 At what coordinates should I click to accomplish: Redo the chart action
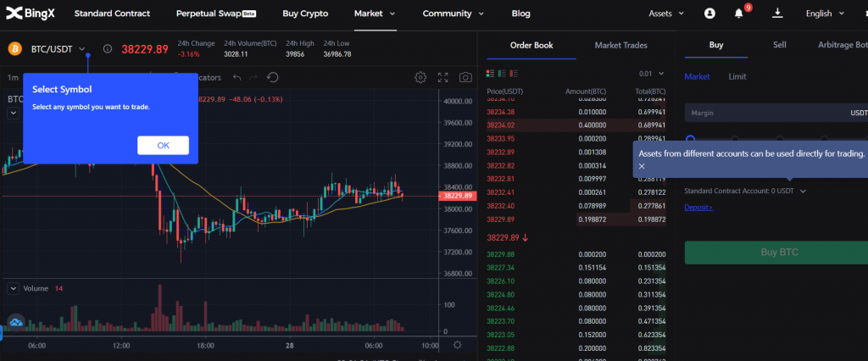click(253, 77)
